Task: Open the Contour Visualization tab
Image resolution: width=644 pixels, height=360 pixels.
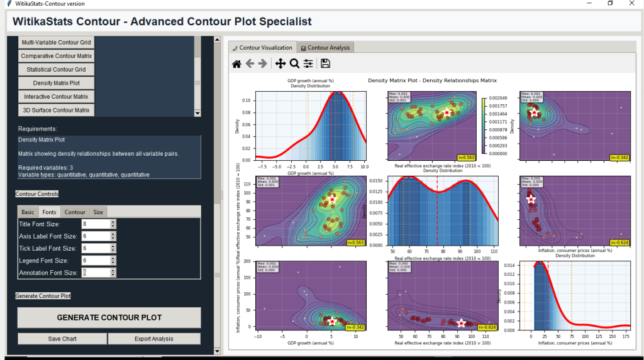Action: coord(262,48)
